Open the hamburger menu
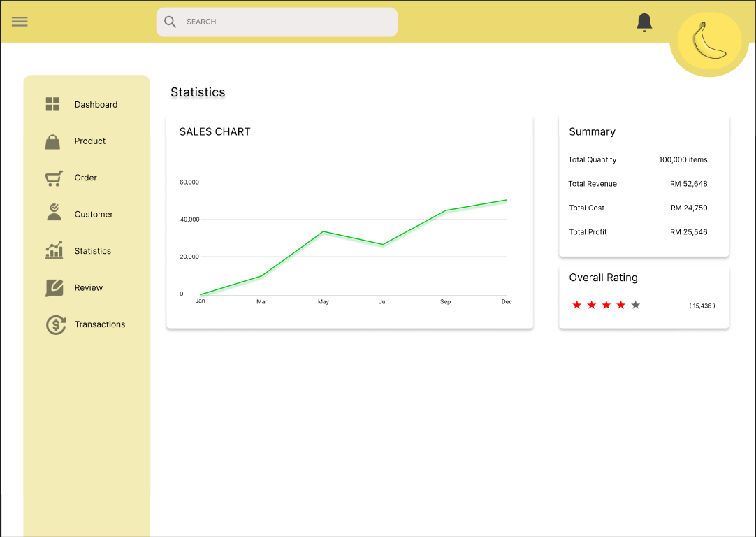Screen dimensions: 756x537 pyautogui.click(x=20, y=21)
